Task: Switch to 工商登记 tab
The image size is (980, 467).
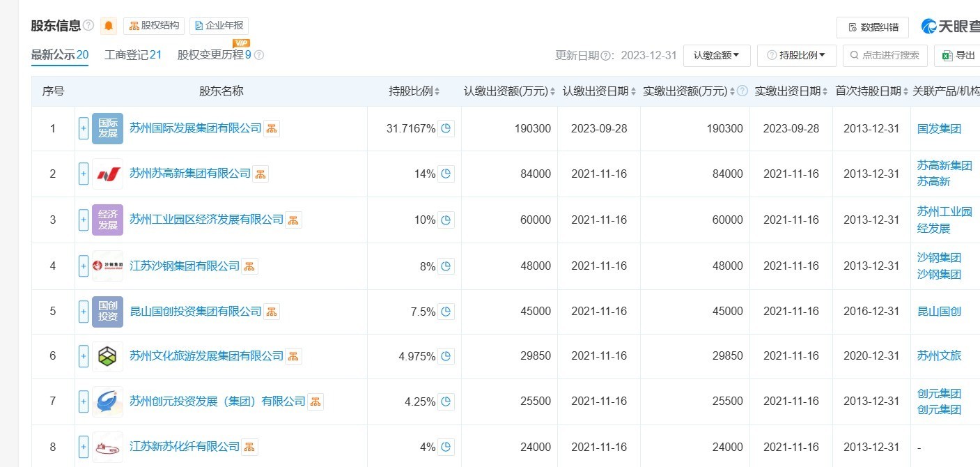Action: (x=133, y=55)
